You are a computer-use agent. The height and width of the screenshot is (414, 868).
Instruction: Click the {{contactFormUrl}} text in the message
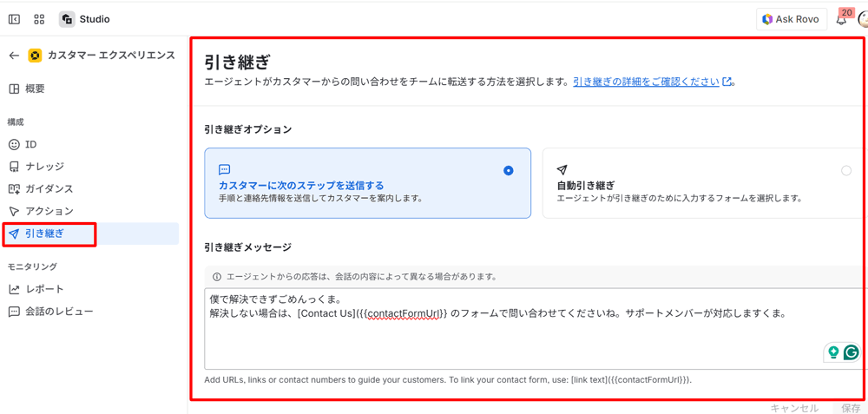click(404, 314)
